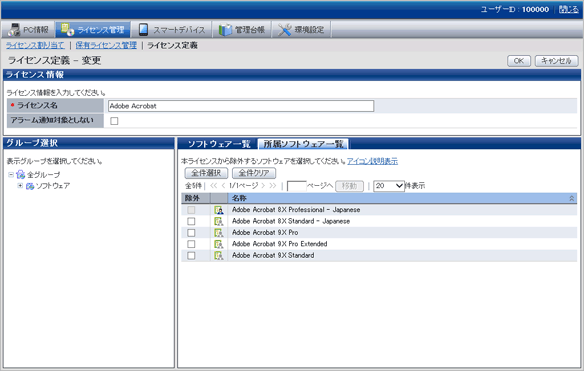Click row text Adobe Acrobat 9.X Pro Extended
Screen dimensions: 584x371
tap(279, 244)
